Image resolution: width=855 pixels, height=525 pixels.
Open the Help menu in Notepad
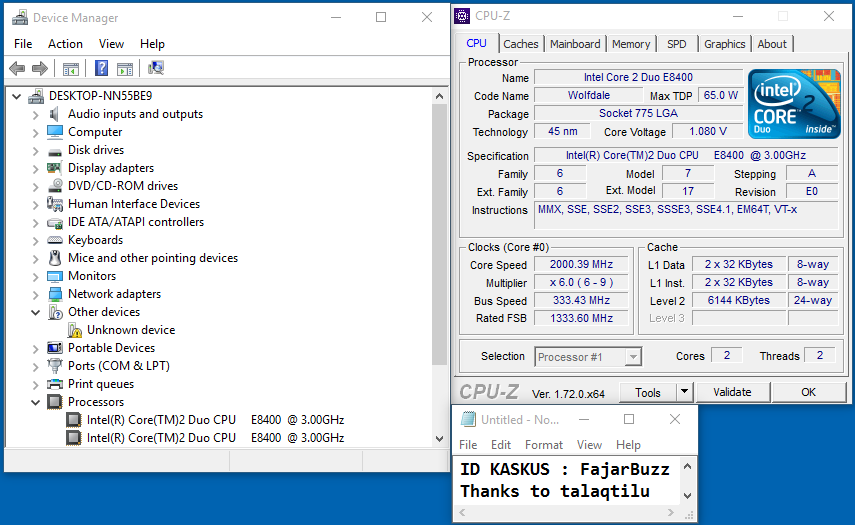[628, 445]
